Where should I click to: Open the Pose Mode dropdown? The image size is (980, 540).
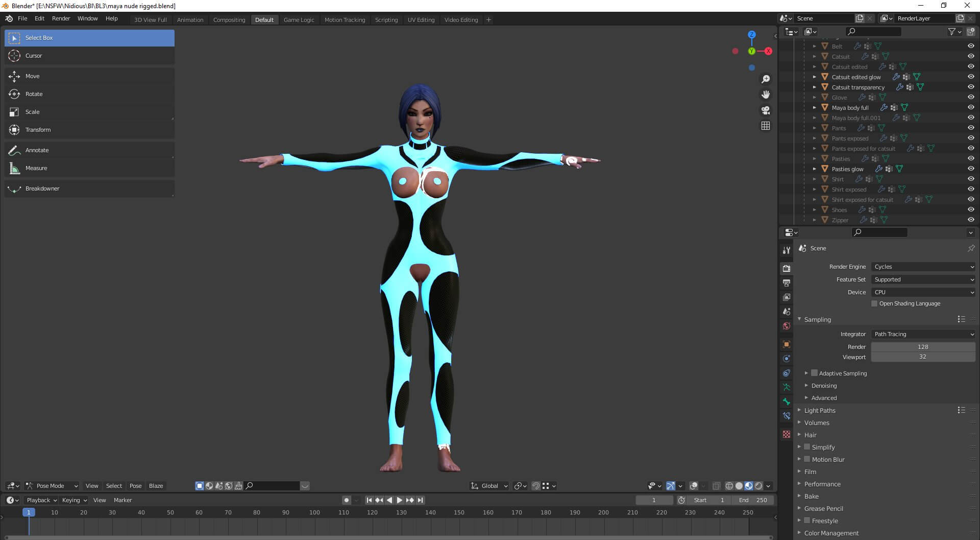click(52, 486)
